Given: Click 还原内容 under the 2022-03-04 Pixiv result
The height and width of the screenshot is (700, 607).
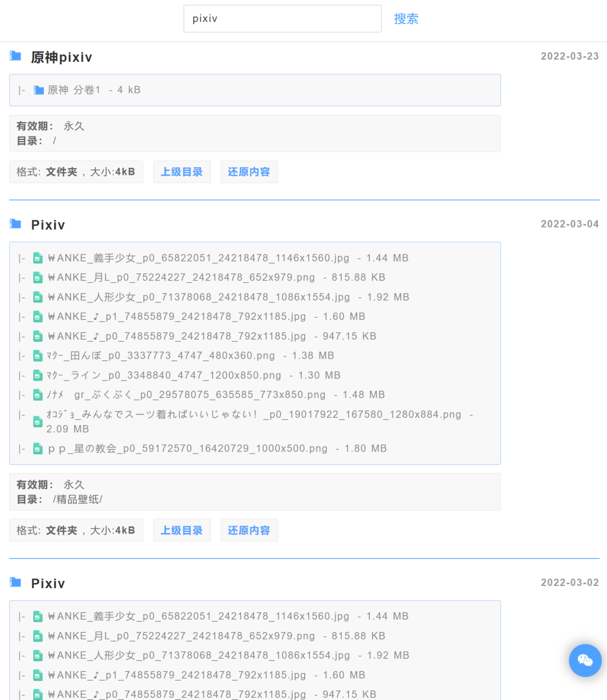Looking at the screenshot, I should 249,530.
